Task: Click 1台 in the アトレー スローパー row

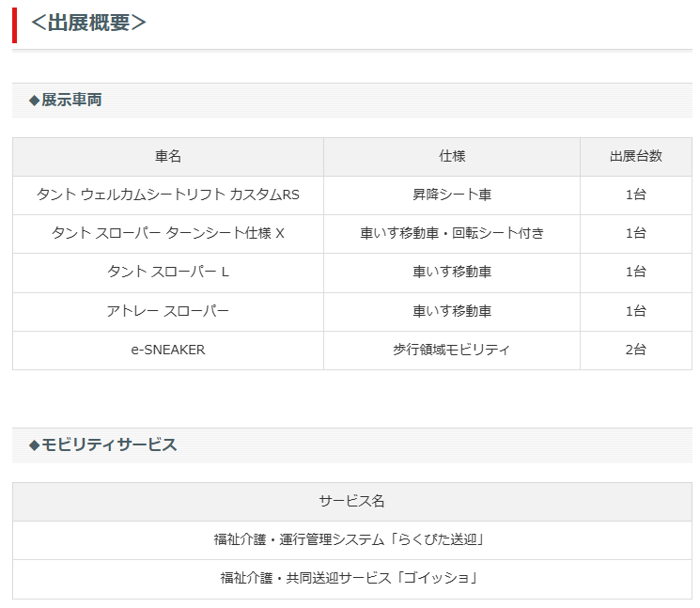Action: (x=635, y=310)
